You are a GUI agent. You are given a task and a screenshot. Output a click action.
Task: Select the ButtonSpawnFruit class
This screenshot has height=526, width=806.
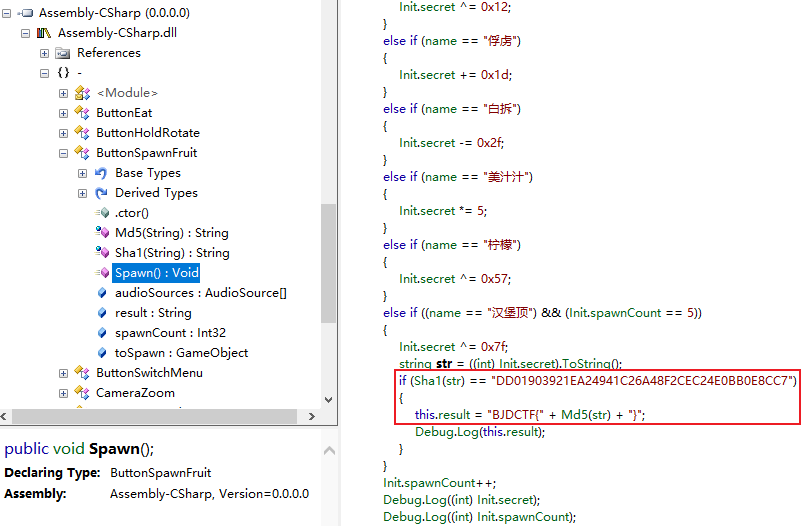pos(146,153)
